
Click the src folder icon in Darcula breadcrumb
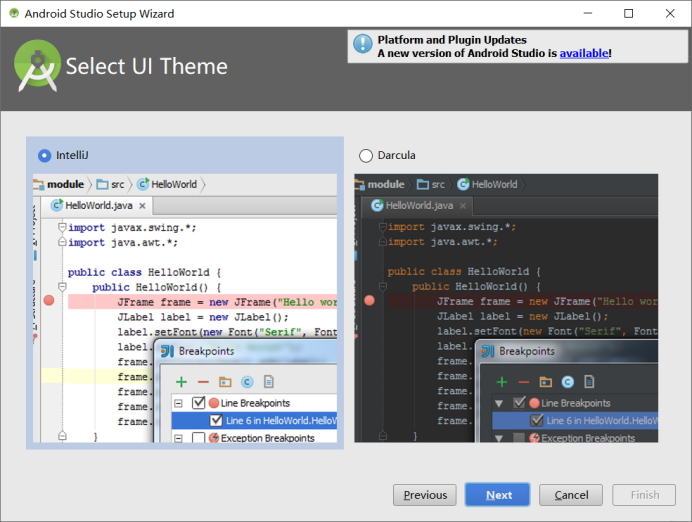(x=423, y=184)
